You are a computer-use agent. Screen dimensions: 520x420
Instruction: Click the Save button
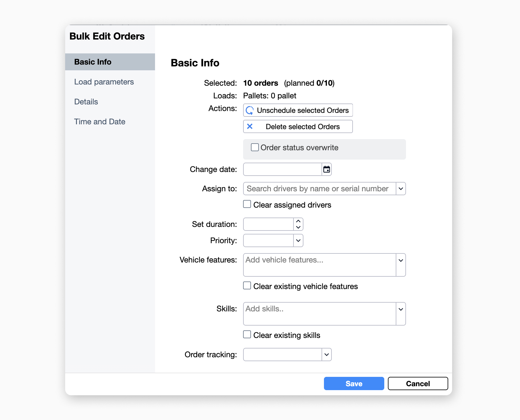354,383
